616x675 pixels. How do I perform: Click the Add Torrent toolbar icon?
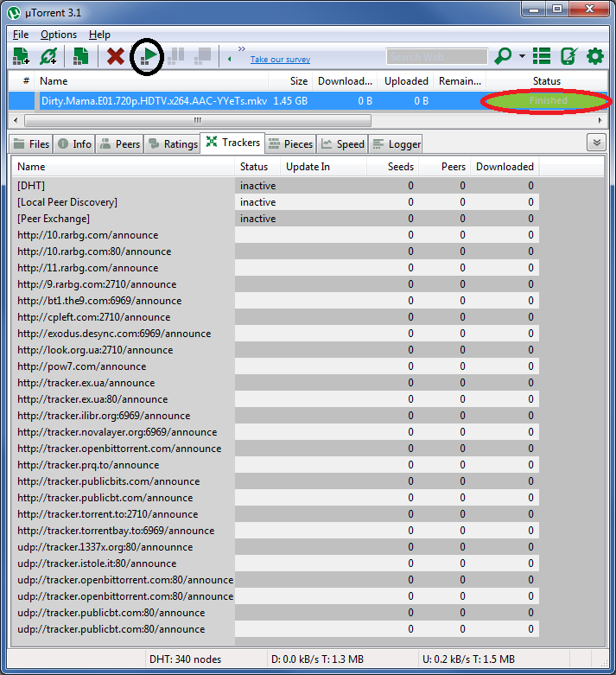pos(21,56)
